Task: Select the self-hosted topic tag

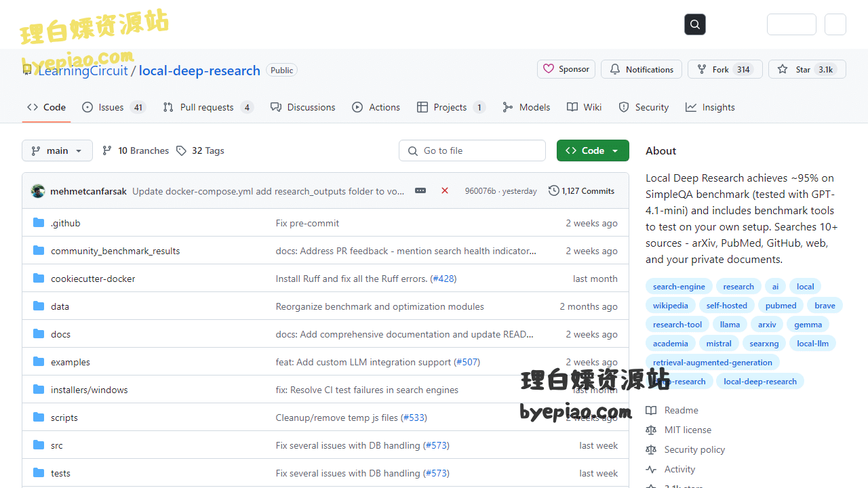Action: tap(726, 306)
